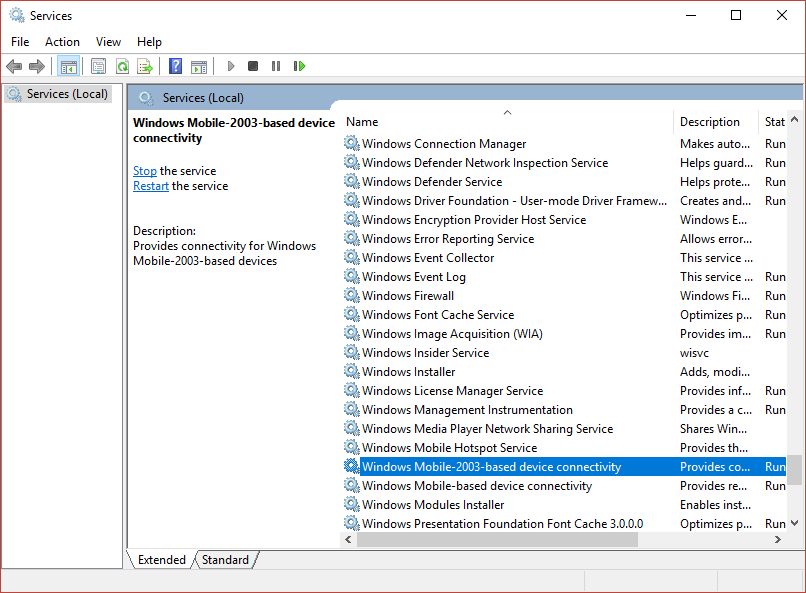
Task: Click the Export List toolbar icon
Action: (145, 66)
